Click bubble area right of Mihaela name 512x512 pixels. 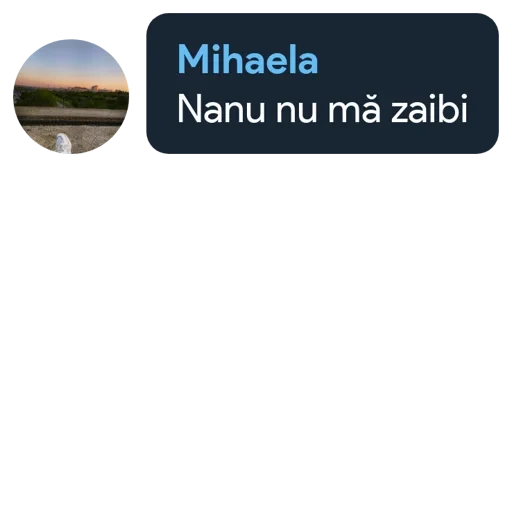407,60
